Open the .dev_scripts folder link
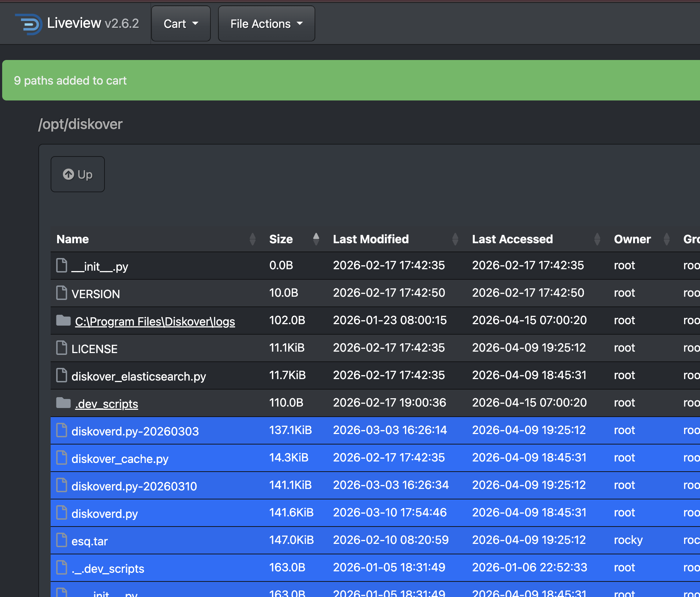The image size is (700, 597). pos(107,404)
